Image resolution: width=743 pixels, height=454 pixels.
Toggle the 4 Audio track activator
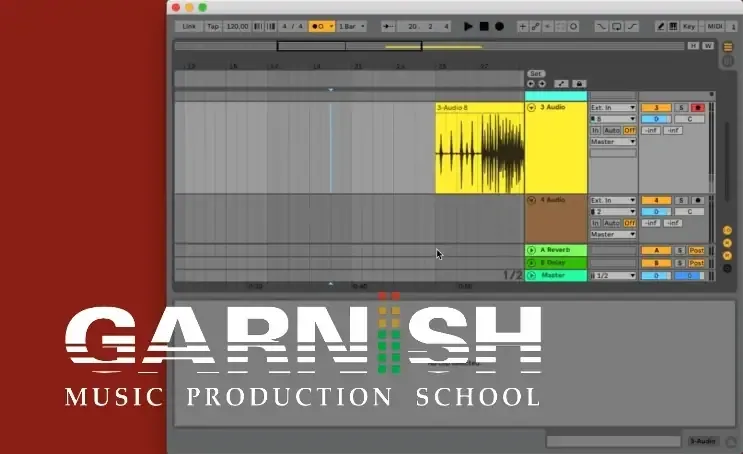click(656, 200)
